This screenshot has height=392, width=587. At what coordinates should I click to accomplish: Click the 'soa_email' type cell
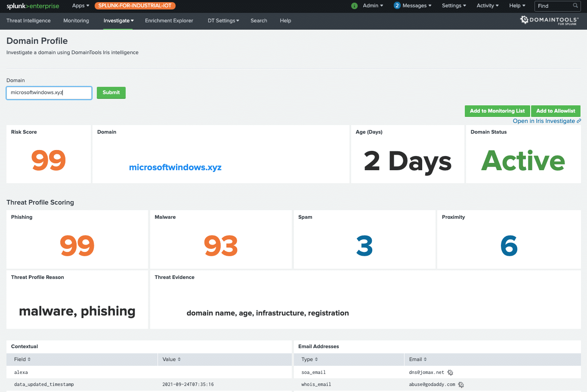point(313,372)
